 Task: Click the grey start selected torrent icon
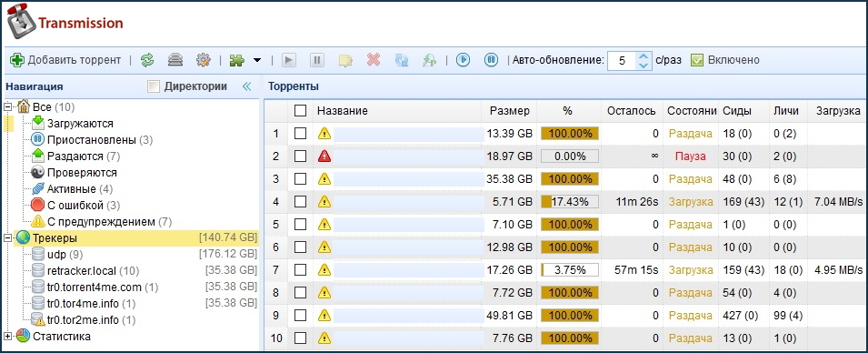tap(288, 60)
